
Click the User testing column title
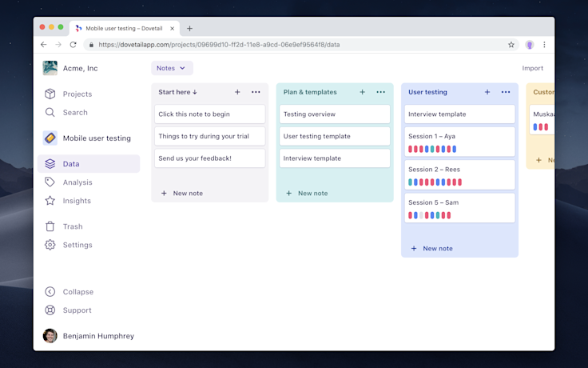(427, 92)
